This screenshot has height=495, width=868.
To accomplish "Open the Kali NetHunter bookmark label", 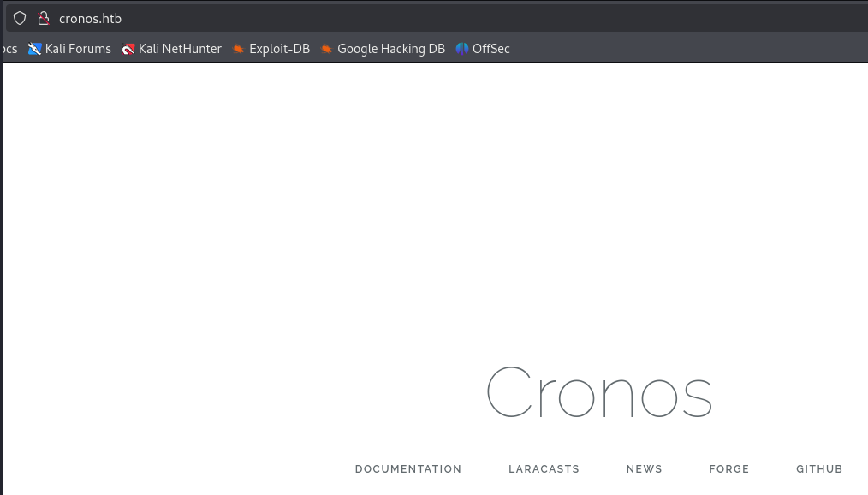I will [x=180, y=49].
